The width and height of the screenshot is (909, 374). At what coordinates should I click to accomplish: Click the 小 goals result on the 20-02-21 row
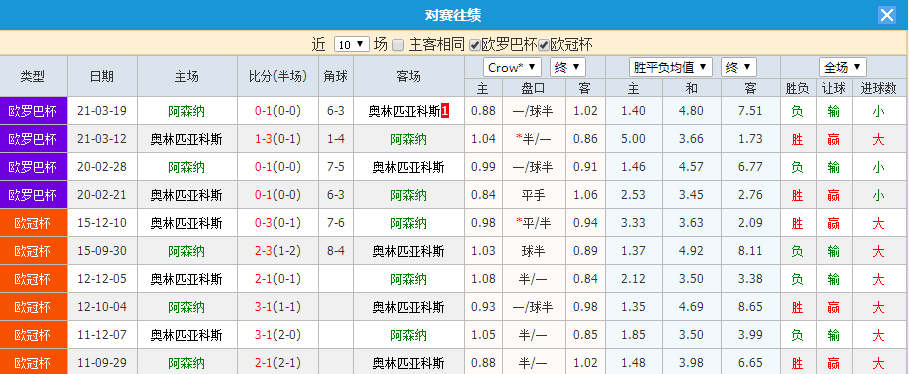pos(878,195)
